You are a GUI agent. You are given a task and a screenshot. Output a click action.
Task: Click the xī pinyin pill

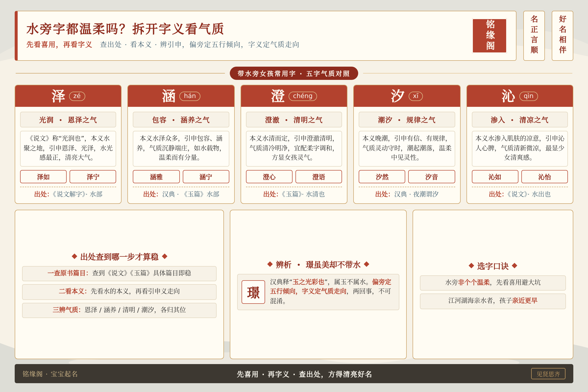pos(416,96)
